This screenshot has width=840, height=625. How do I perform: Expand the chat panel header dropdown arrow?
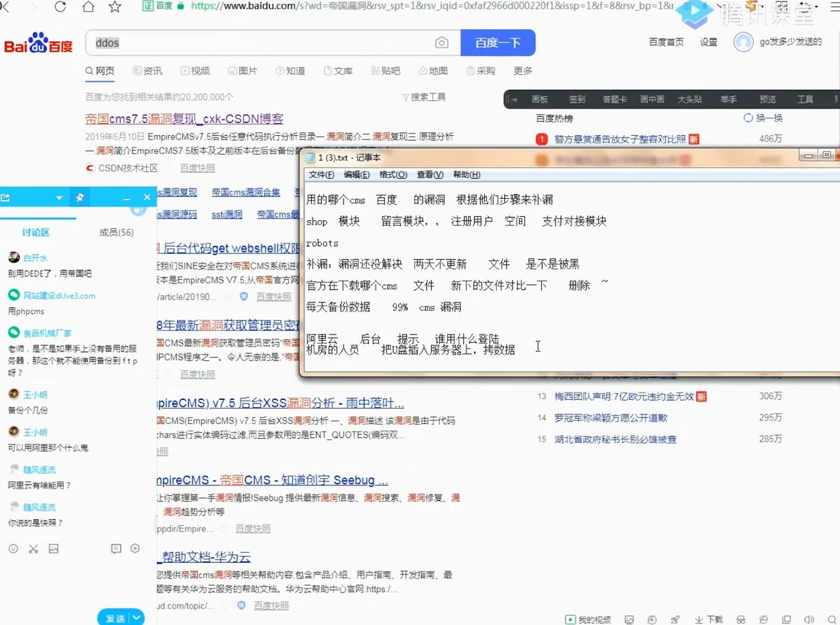click(x=59, y=198)
